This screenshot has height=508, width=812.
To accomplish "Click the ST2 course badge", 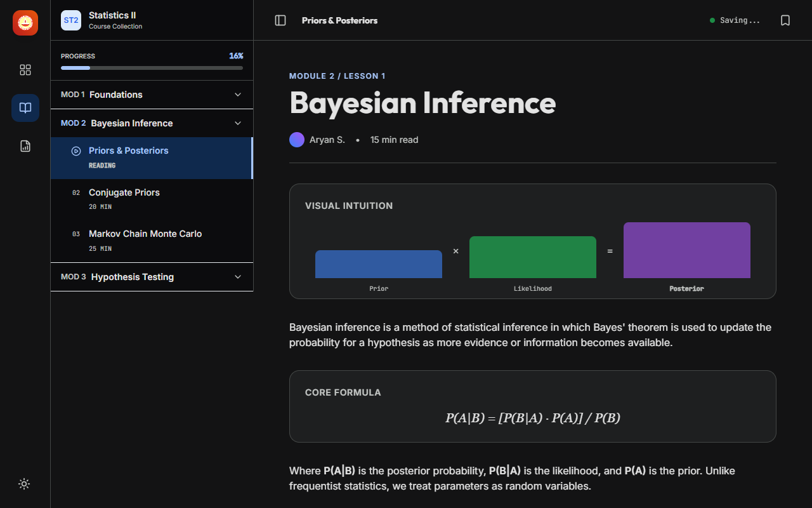I will tap(71, 20).
